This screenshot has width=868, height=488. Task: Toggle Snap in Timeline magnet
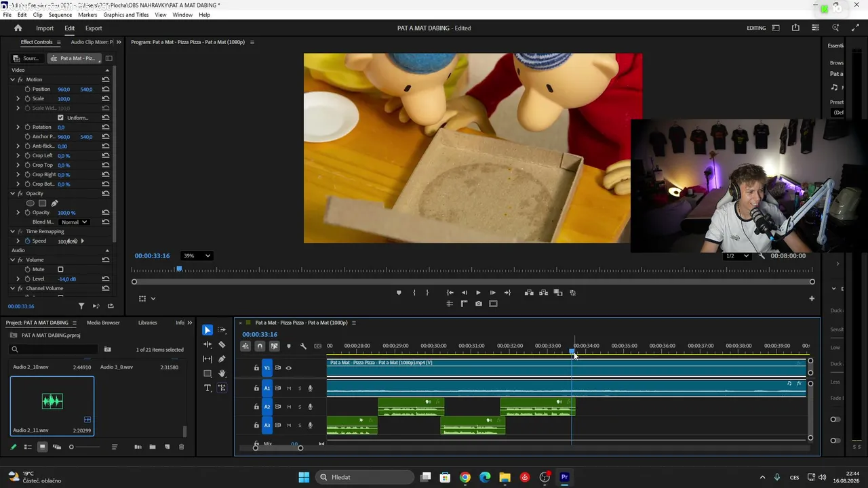coord(260,346)
